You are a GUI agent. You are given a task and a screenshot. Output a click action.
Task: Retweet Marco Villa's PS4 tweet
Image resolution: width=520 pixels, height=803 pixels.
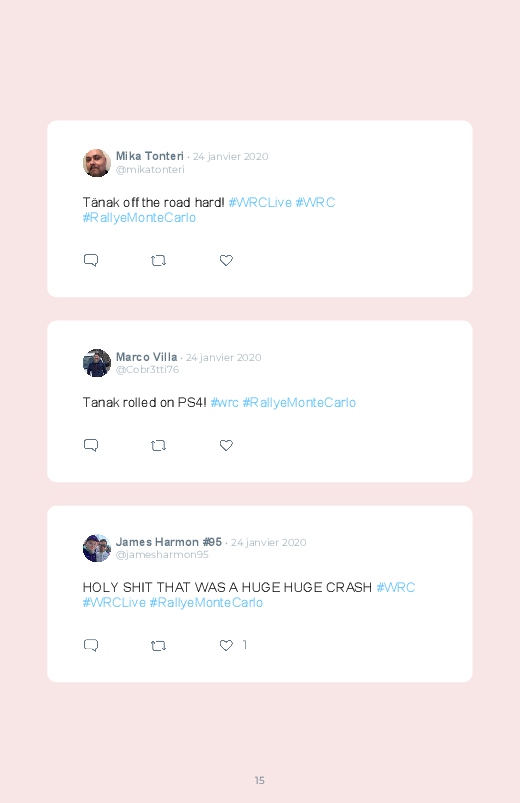(158, 446)
